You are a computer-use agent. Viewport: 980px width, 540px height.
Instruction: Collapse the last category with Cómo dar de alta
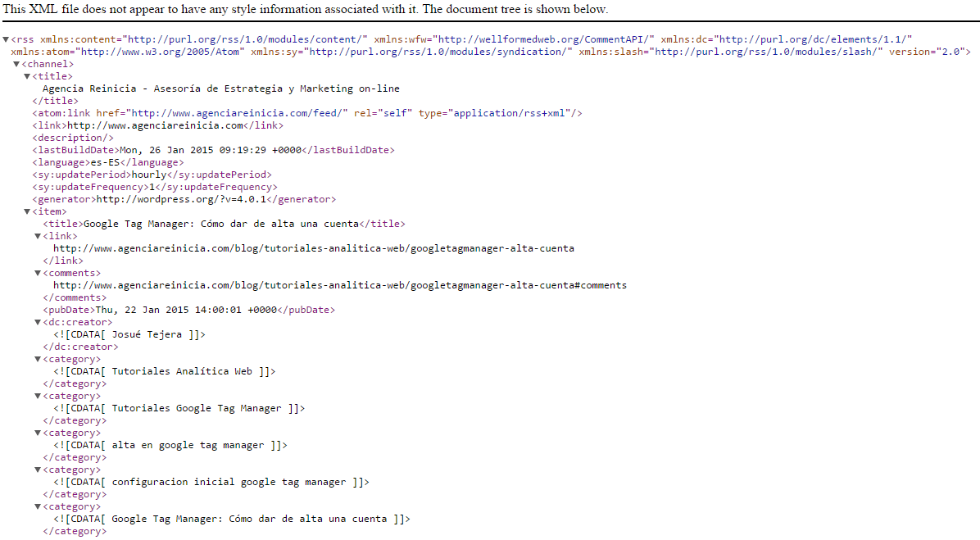point(38,507)
